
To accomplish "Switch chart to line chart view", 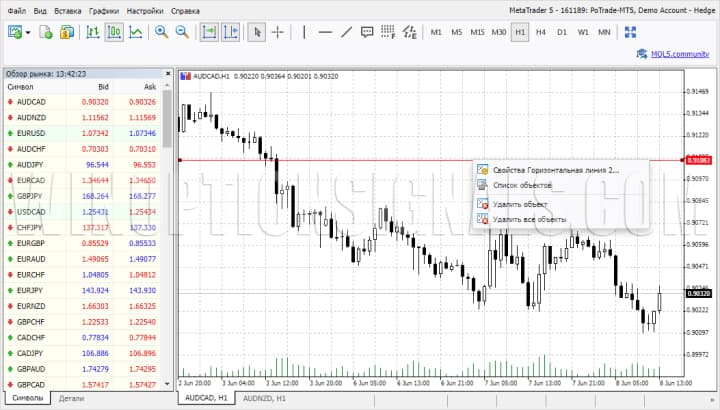I will [136, 32].
